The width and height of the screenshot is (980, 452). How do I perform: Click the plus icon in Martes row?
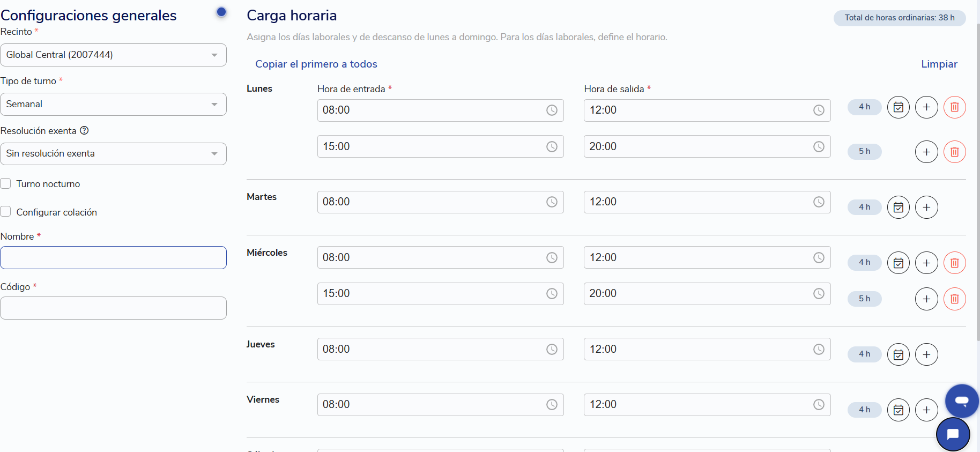(x=926, y=208)
